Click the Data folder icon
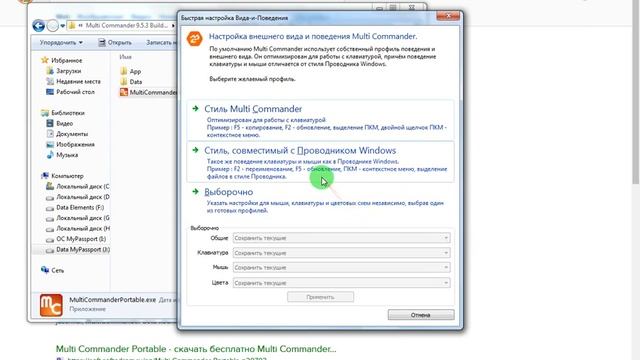The width and height of the screenshot is (640, 360). (124, 82)
